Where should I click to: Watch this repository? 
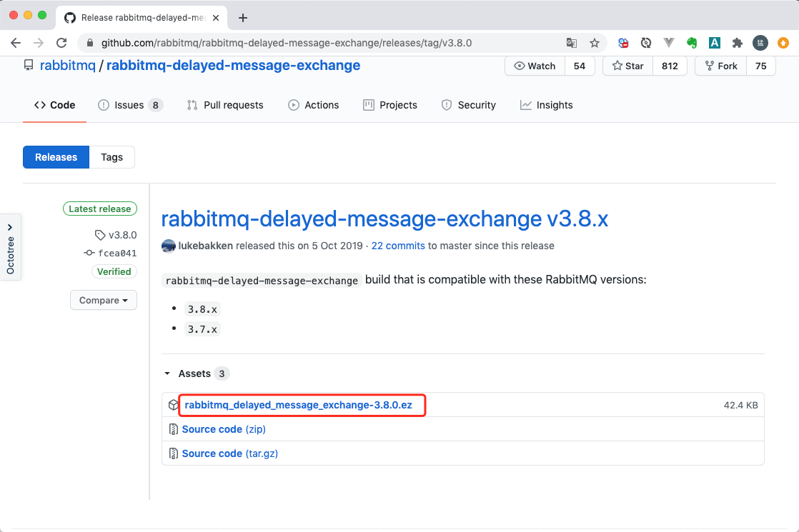coord(535,66)
